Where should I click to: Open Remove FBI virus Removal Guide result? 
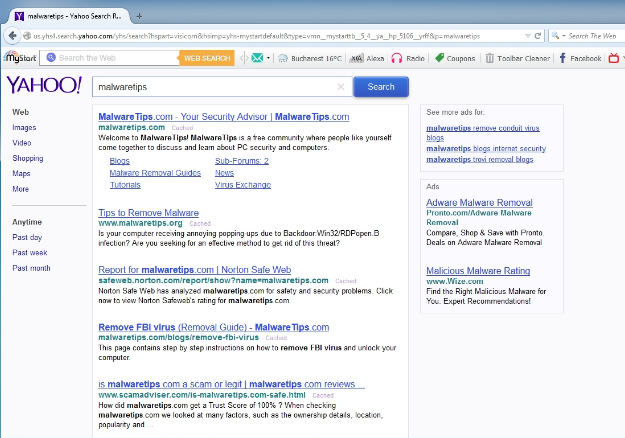pos(214,327)
